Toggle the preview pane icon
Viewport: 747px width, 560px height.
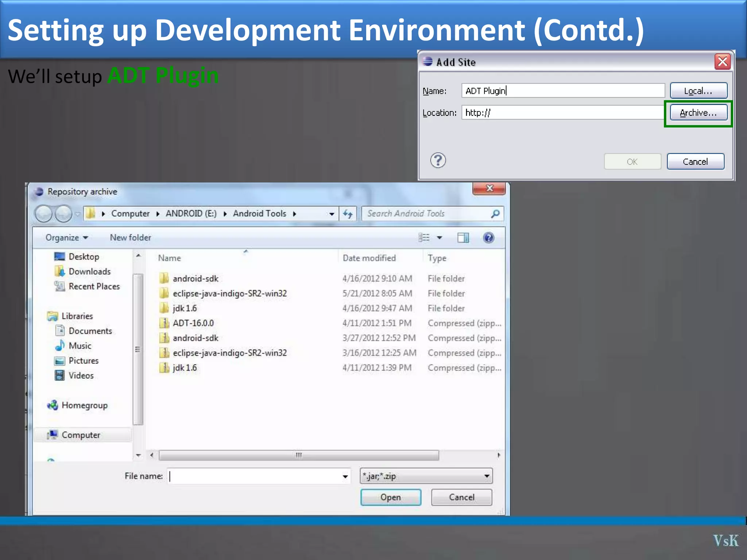pos(463,238)
